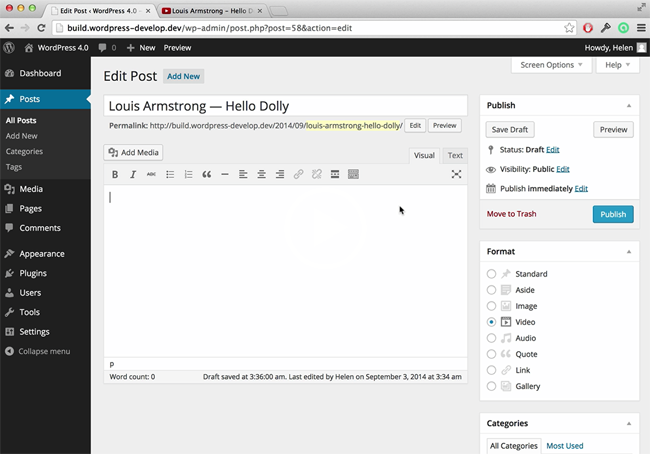Screen dimensions: 650x454
Task: Open the New content menu
Action: 141,48
